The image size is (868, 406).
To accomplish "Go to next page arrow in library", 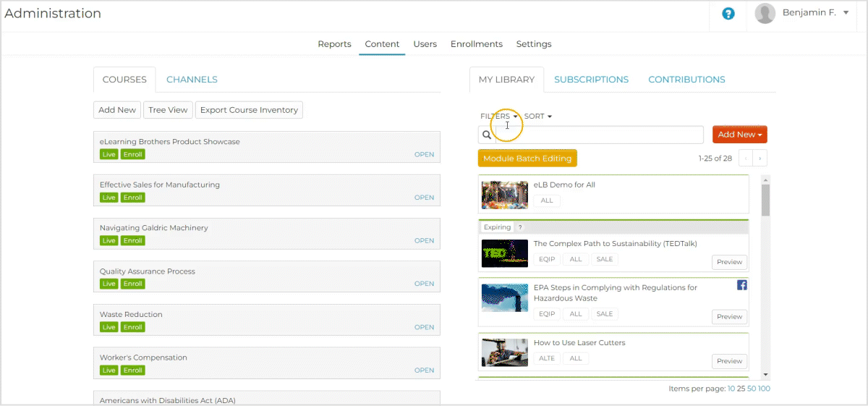I will pyautogui.click(x=760, y=158).
